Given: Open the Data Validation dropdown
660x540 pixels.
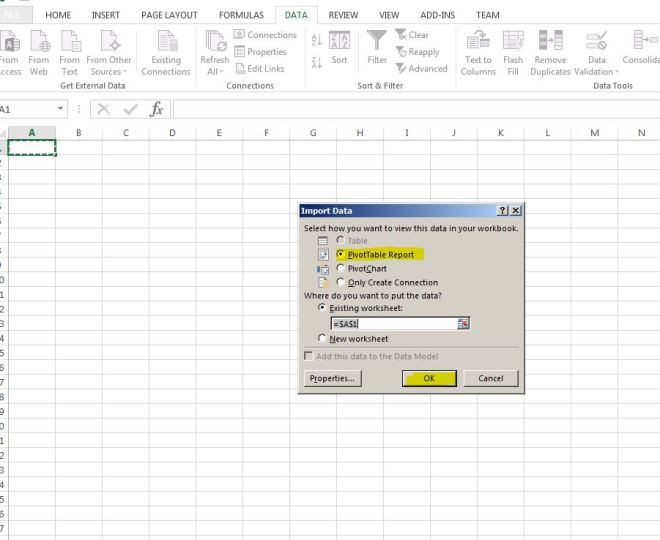Looking at the screenshot, I should point(597,71).
